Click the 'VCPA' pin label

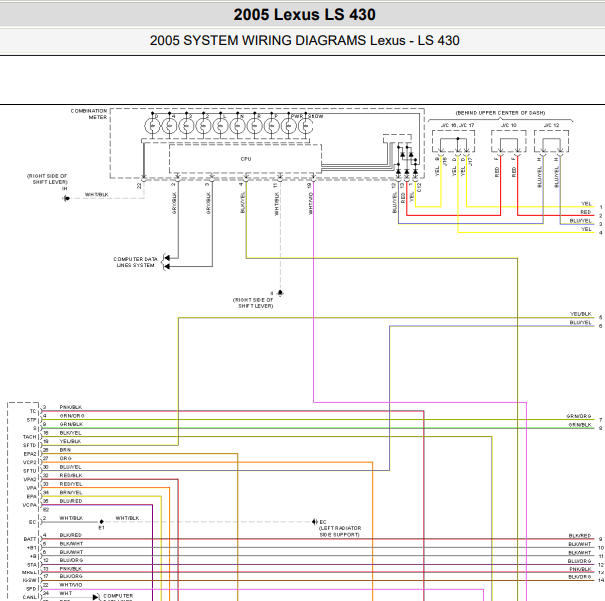(x=30, y=505)
